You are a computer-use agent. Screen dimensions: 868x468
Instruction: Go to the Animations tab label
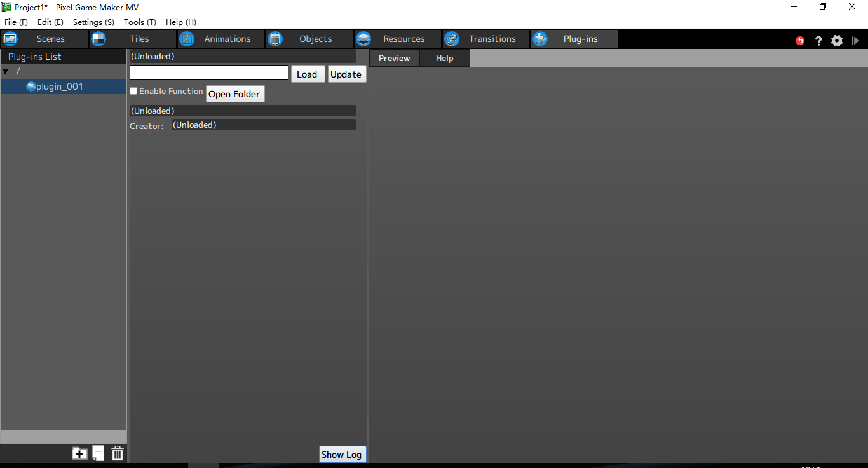(x=227, y=39)
